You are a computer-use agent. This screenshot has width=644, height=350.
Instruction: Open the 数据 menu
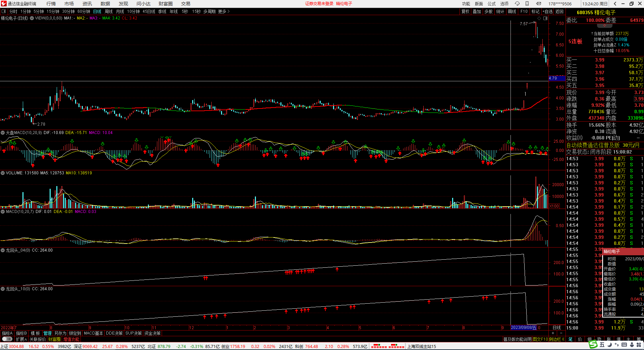tap(105, 4)
